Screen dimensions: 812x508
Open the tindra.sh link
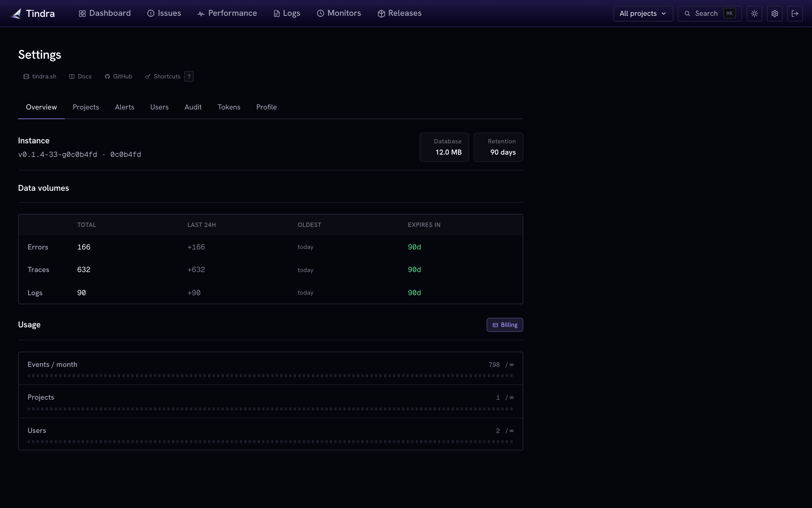click(x=39, y=76)
